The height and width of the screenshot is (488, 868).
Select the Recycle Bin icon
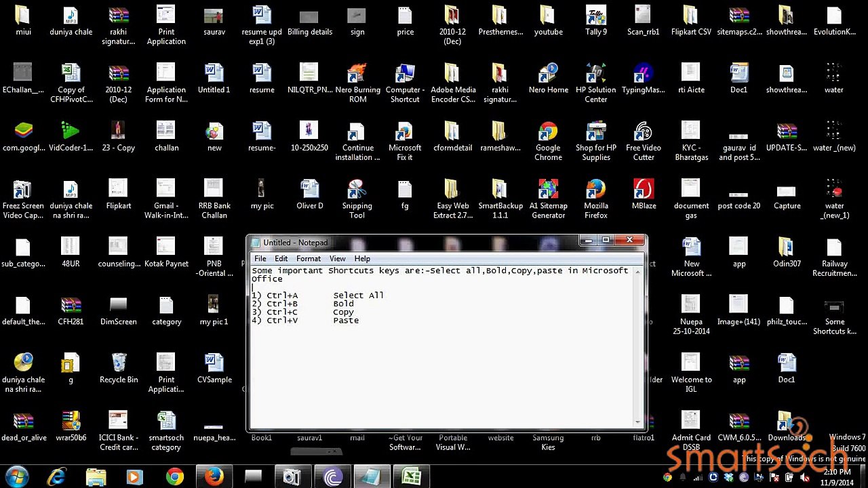click(x=119, y=368)
